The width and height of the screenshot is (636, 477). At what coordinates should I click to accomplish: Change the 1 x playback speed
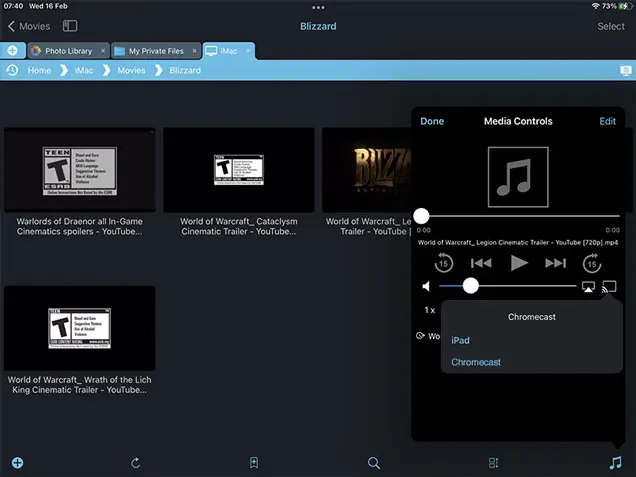tap(430, 310)
